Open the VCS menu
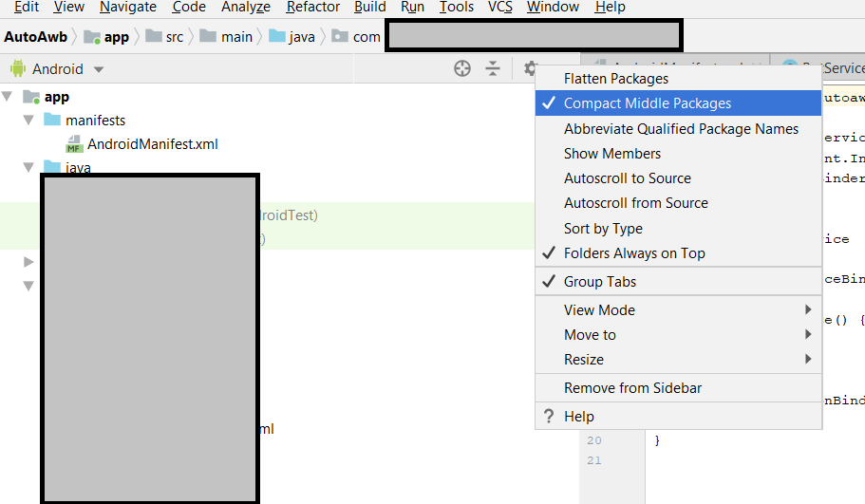865x504 pixels. click(499, 8)
